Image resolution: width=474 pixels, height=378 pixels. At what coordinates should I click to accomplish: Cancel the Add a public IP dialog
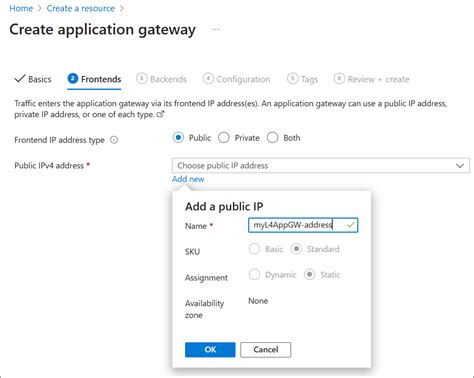point(266,350)
